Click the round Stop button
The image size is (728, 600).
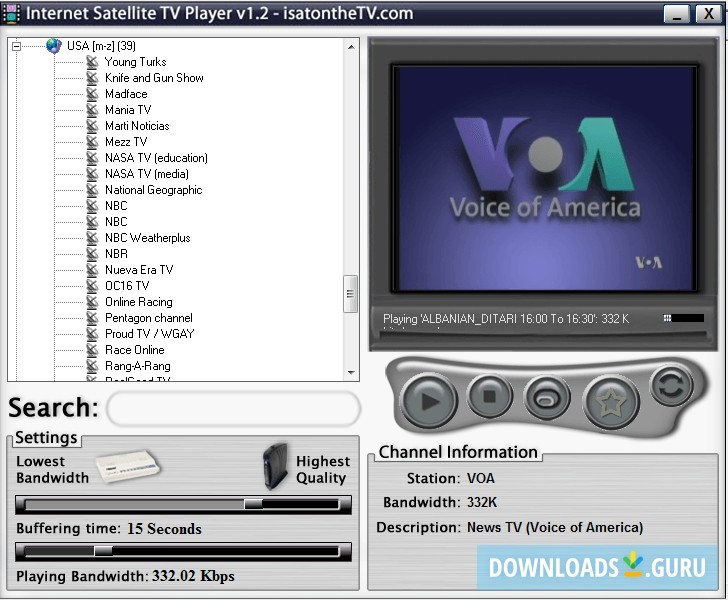point(490,396)
